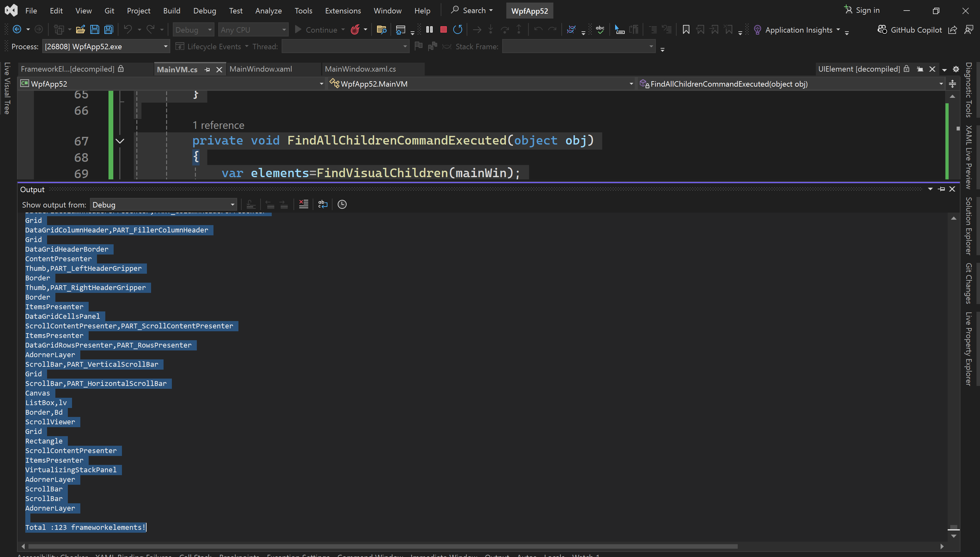The height and width of the screenshot is (557, 980).
Task: Expand the Process selector dropdown
Action: 165,46
